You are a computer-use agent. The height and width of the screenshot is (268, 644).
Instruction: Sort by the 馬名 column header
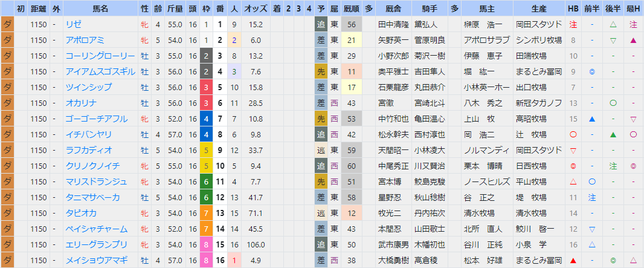pyautogui.click(x=100, y=8)
